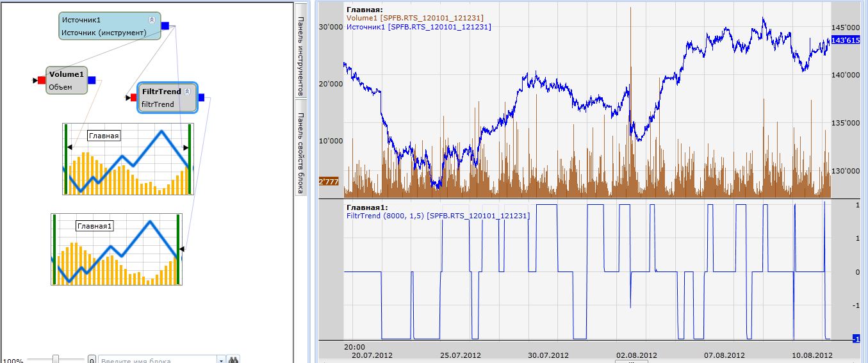The height and width of the screenshot is (363, 868).
Task: Select the Главная chart pane thumbnail
Action: [x=127, y=159]
